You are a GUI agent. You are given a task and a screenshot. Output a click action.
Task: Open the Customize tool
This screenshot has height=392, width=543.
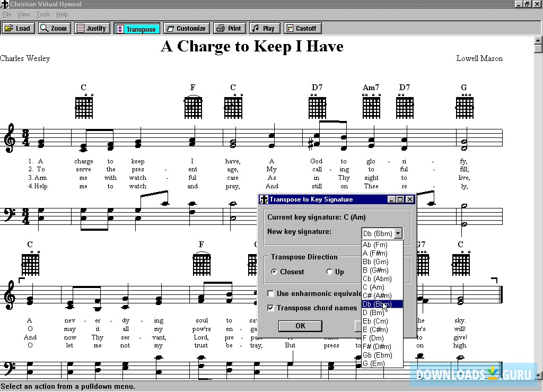(x=186, y=28)
